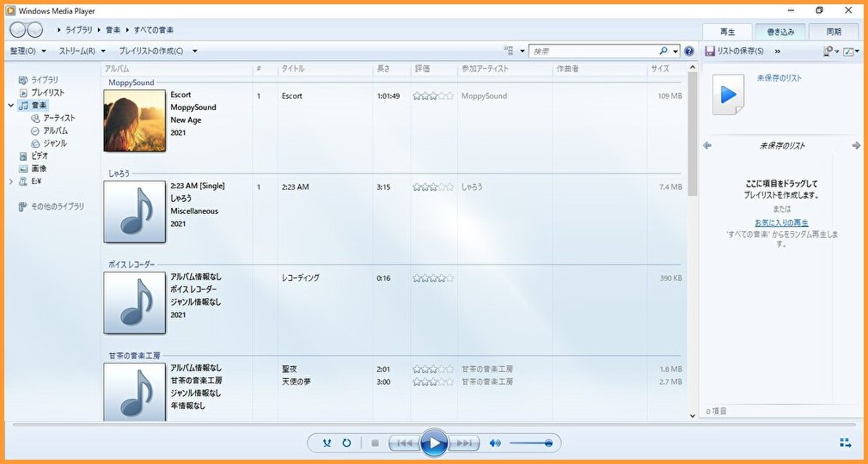
Task: Click the unsaved list play thumbnail
Action: 728,95
